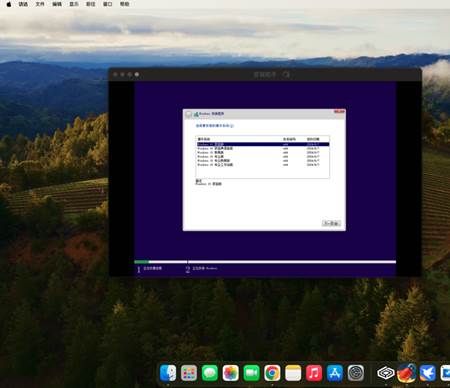The height and width of the screenshot is (388, 450).
Task: Launch Messages from the Dock
Action: (210, 373)
